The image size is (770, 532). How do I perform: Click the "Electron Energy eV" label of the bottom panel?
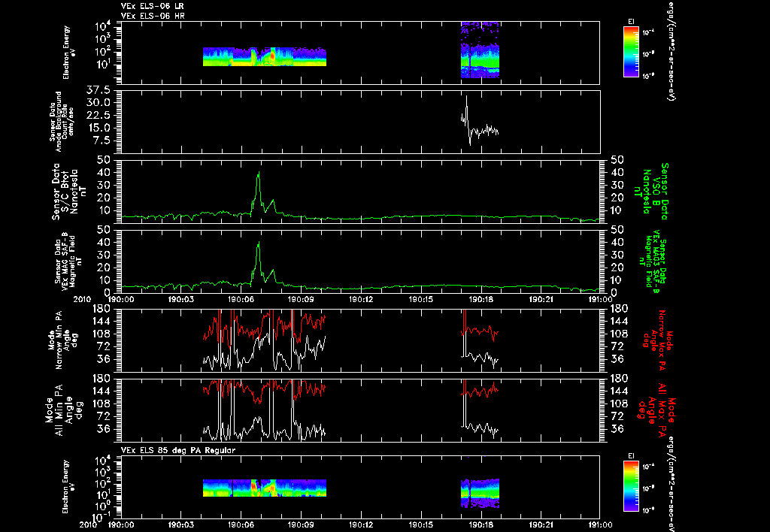(x=68, y=487)
